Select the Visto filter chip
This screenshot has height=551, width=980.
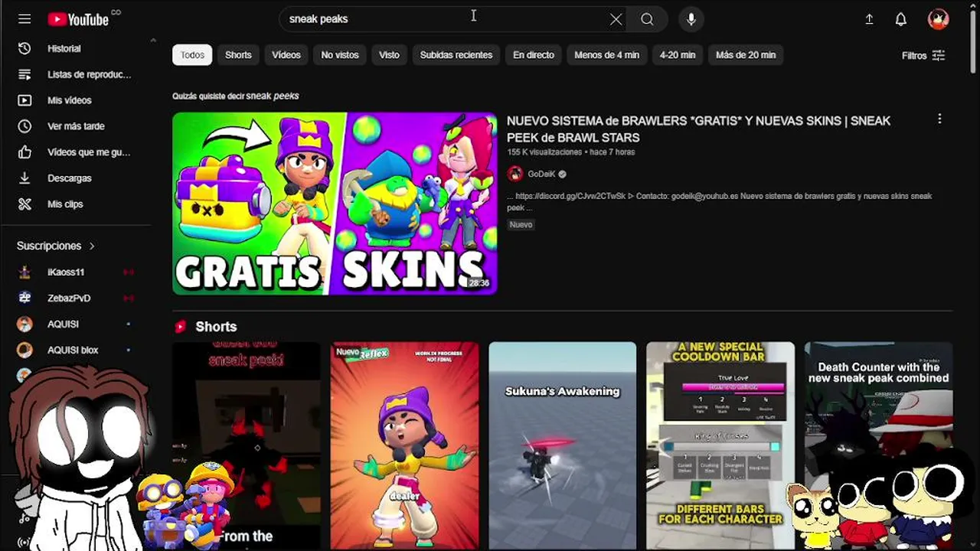point(389,55)
